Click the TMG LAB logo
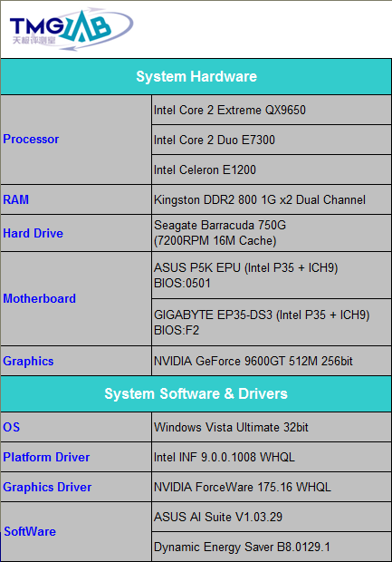This screenshot has height=562, width=392. (72, 29)
